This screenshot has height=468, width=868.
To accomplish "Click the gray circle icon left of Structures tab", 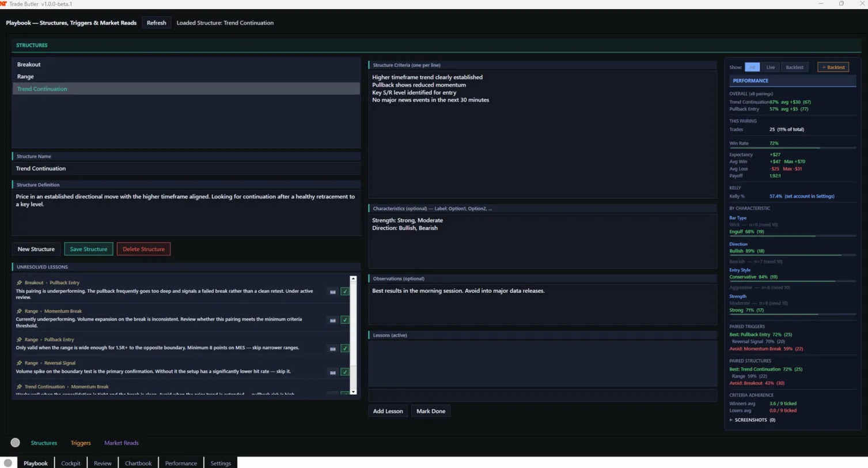I will [x=15, y=443].
